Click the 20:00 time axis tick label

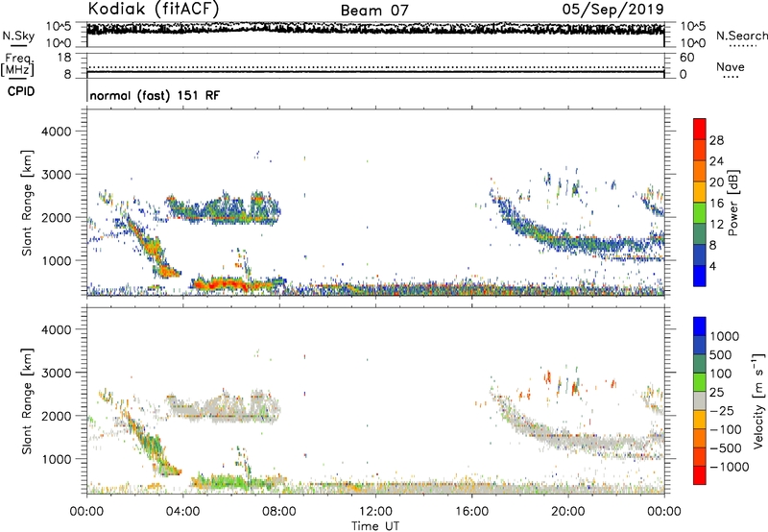point(567,512)
